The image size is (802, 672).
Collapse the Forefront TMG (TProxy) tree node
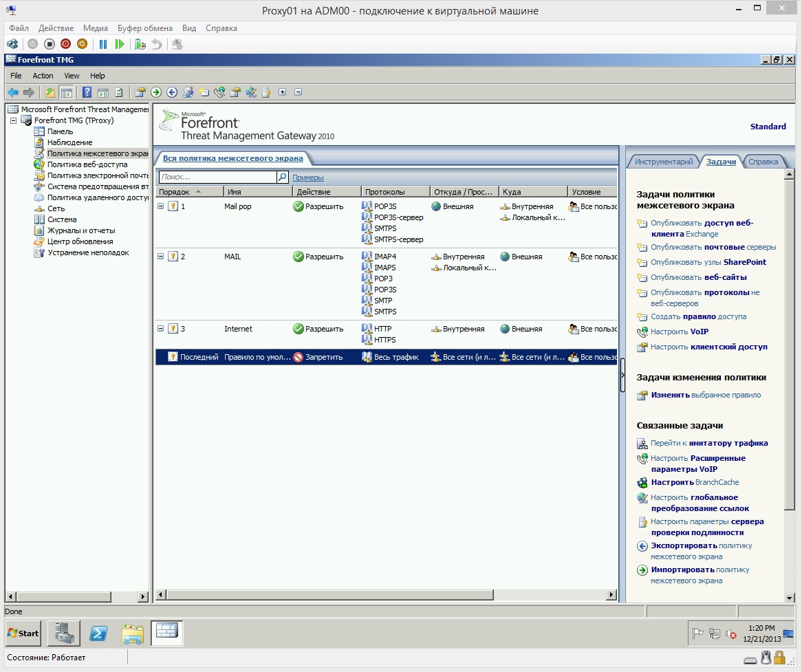[14, 120]
